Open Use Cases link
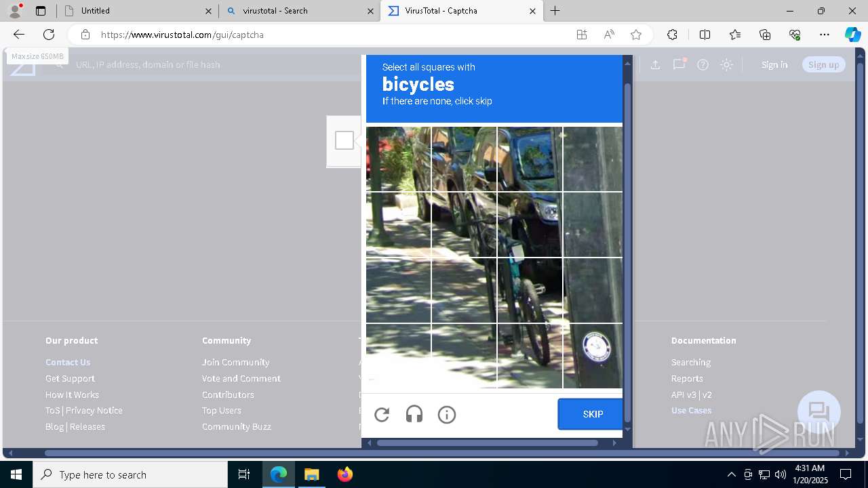The image size is (868, 488). (x=691, y=410)
